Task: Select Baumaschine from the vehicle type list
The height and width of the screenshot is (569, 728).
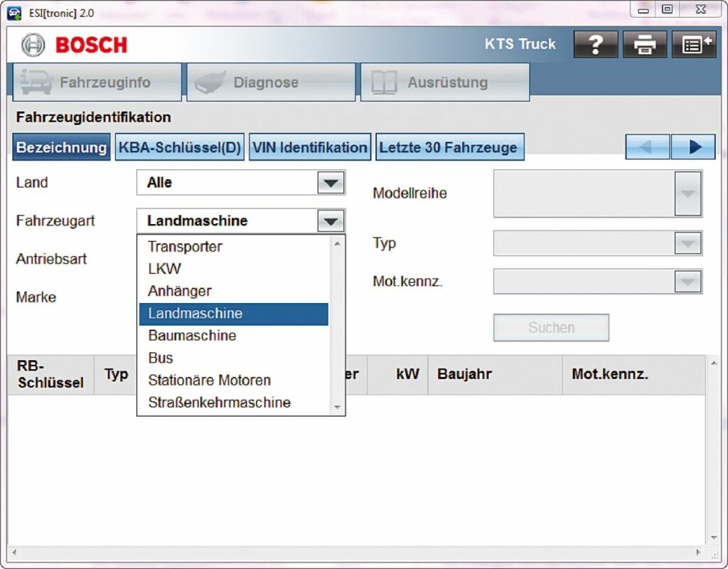Action: (x=192, y=336)
